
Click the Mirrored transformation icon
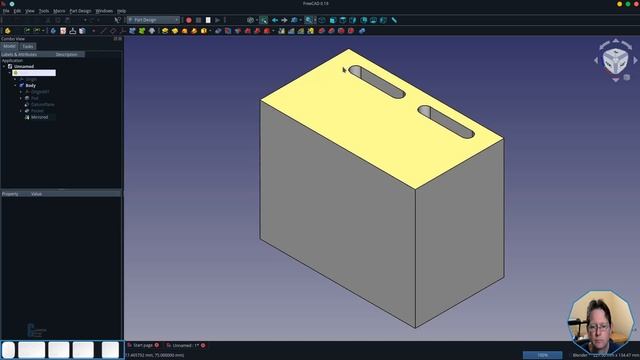pos(282,31)
